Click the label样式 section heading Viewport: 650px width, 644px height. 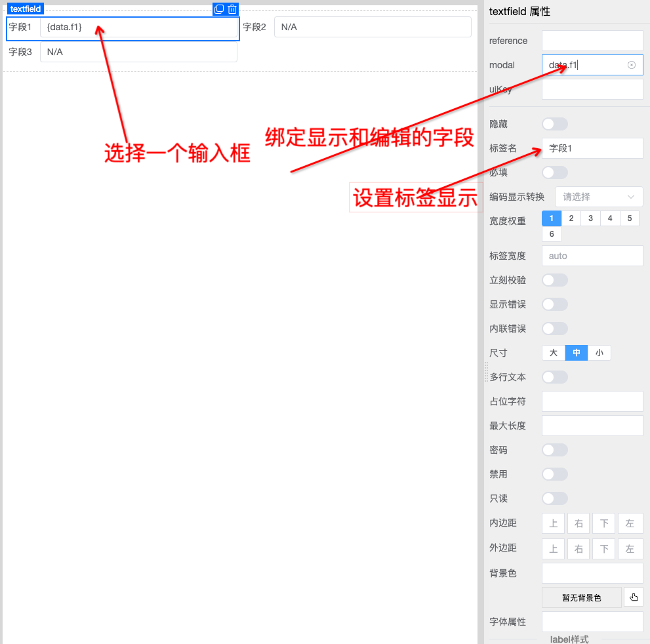[569, 639]
